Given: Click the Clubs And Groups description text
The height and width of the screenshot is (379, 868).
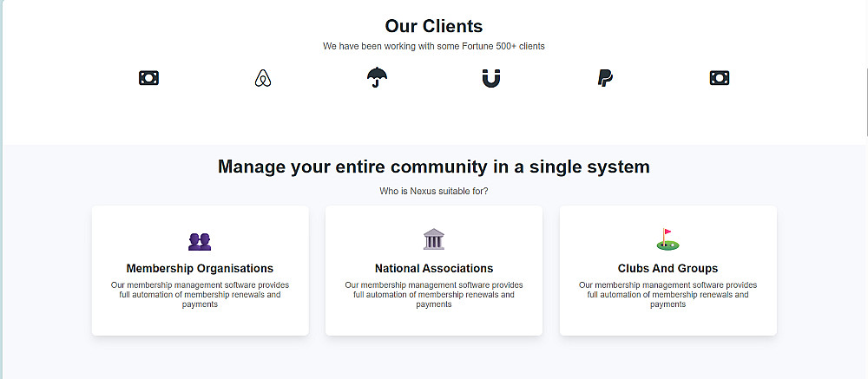Looking at the screenshot, I should (x=667, y=294).
